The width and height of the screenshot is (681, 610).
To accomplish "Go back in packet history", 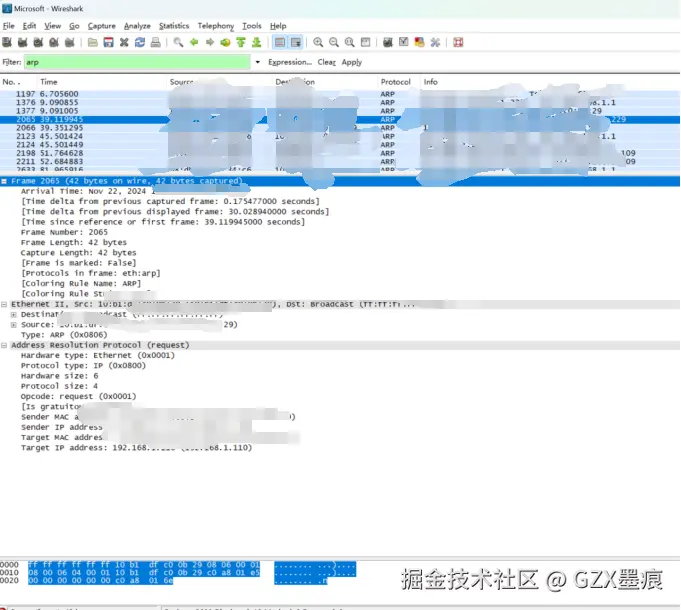I will [x=194, y=42].
